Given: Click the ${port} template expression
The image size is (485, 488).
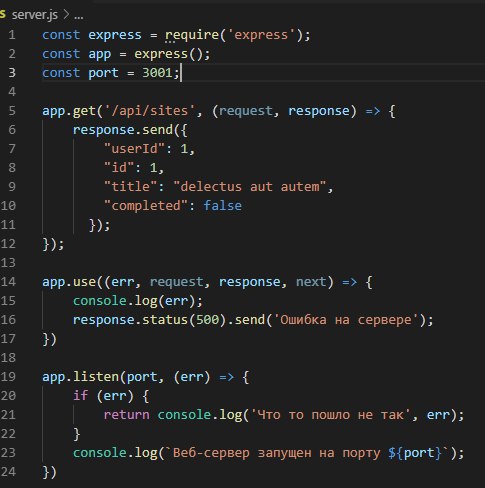Looking at the screenshot, I should (415, 453).
